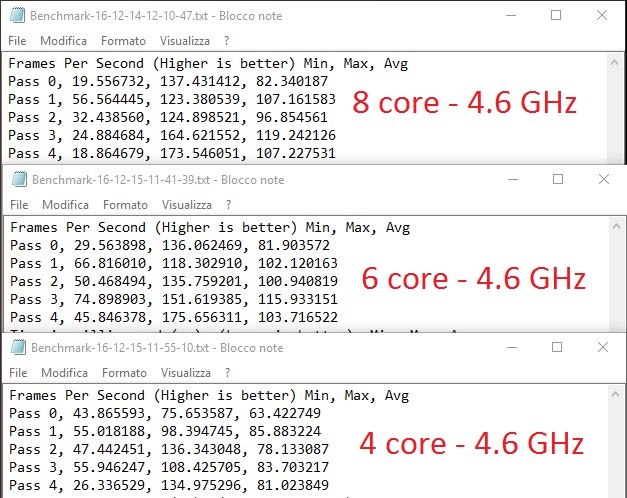Open the ? help menu in Benchmark-16-12-15-11-41-39 window
The width and height of the screenshot is (627, 498).
228,205
